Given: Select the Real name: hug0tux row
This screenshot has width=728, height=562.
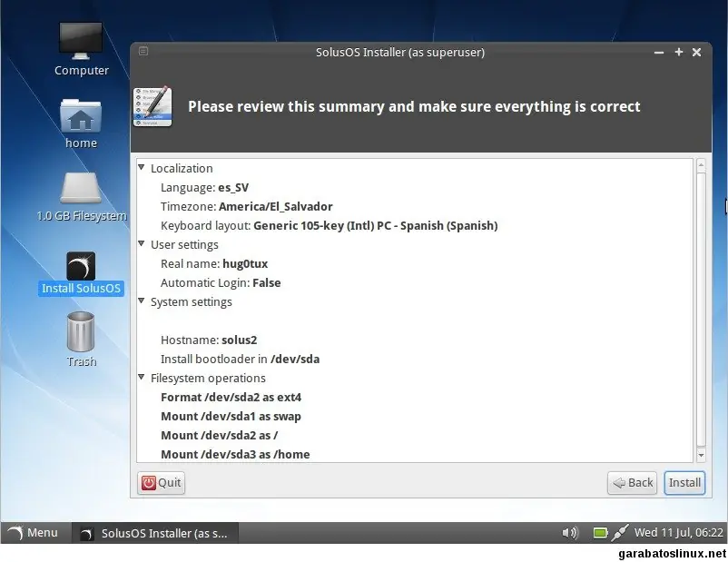Looking at the screenshot, I should [x=414, y=264].
